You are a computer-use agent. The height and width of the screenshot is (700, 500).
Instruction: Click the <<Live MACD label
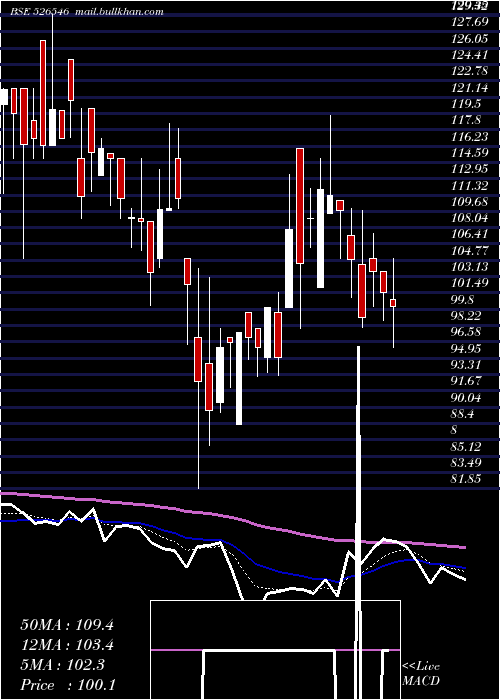click(421, 674)
